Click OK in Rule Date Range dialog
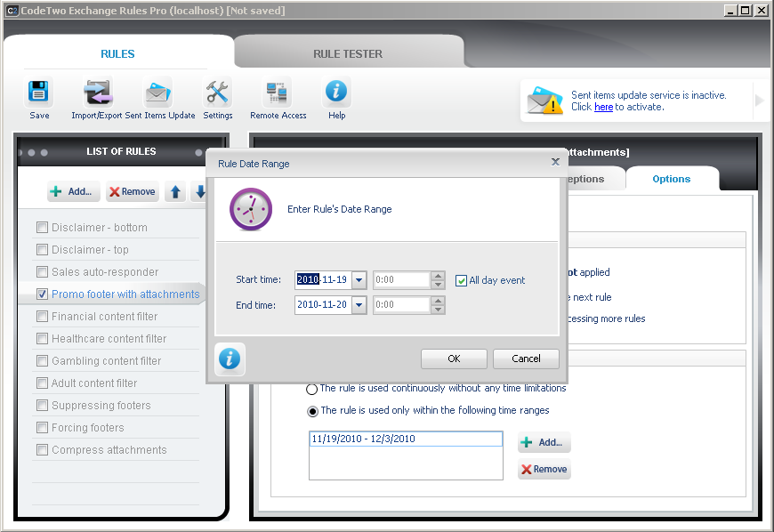774x532 pixels. point(454,359)
